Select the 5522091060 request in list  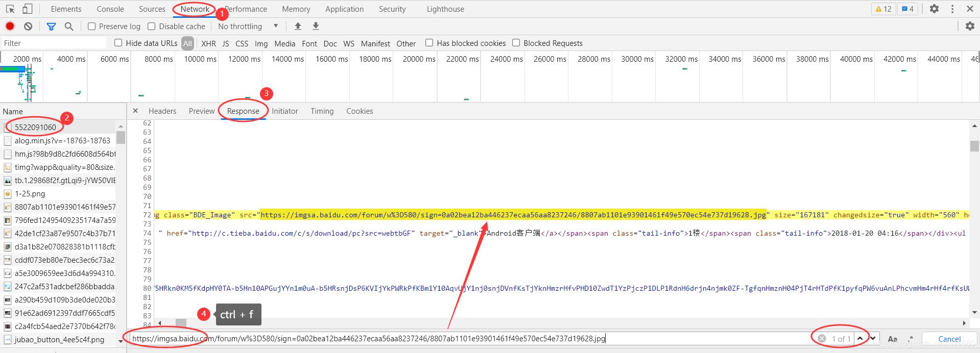click(35, 127)
